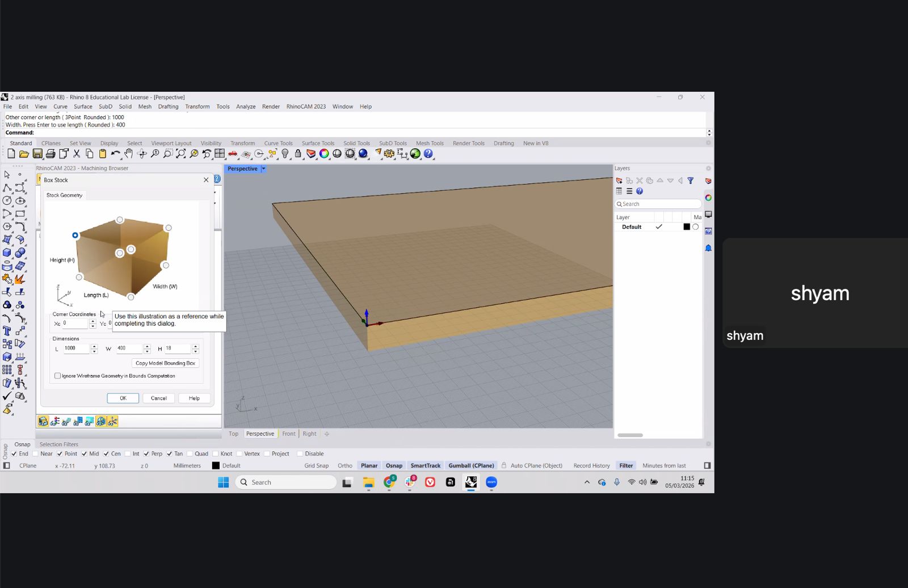
Task: Click the Explode tool icon in sidebar
Action: click(20, 279)
